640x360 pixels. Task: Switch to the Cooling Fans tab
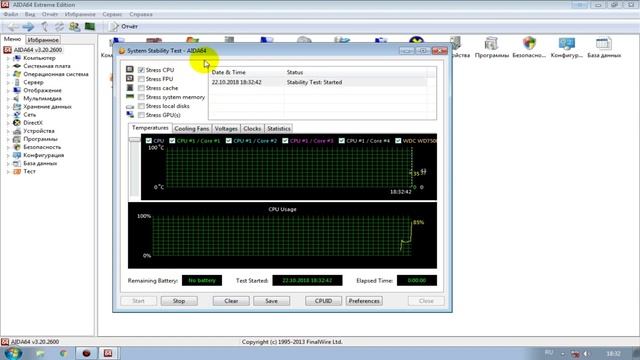(x=191, y=129)
